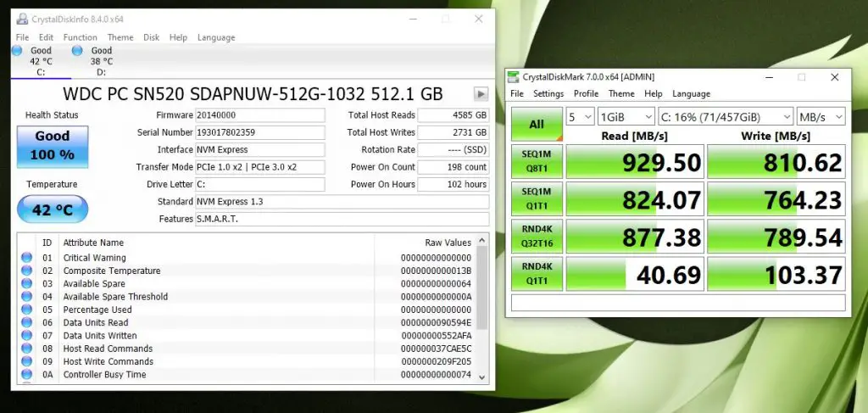Viewport: 868px width, 413px height.
Task: Click the status orb for Host Write Commands
Action: (x=26, y=361)
